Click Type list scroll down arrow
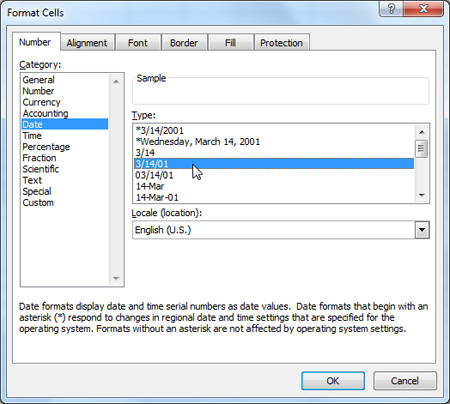This screenshot has height=404, width=450. coord(422,195)
